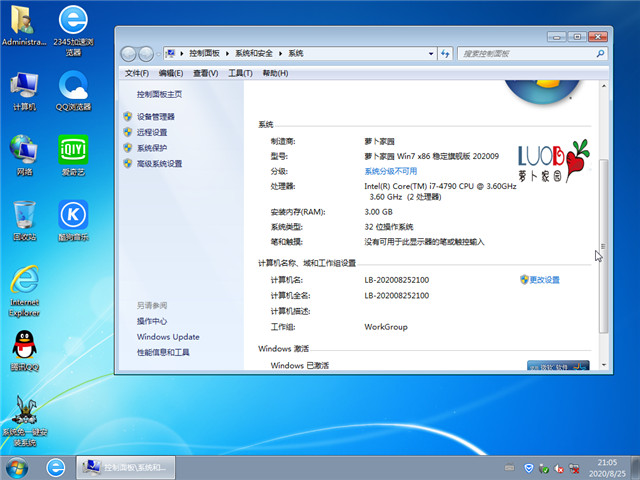
Task: Open 系统保护 from sidebar
Action: coord(152,148)
